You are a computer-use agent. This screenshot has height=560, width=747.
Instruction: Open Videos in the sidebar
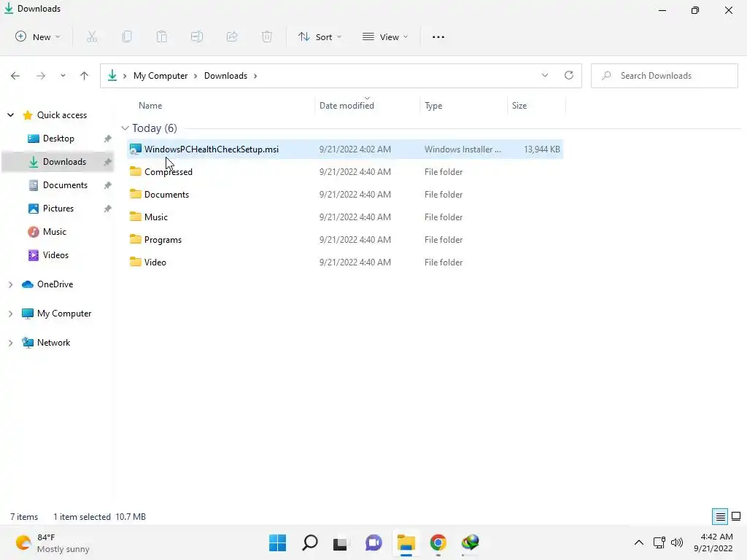pos(55,255)
